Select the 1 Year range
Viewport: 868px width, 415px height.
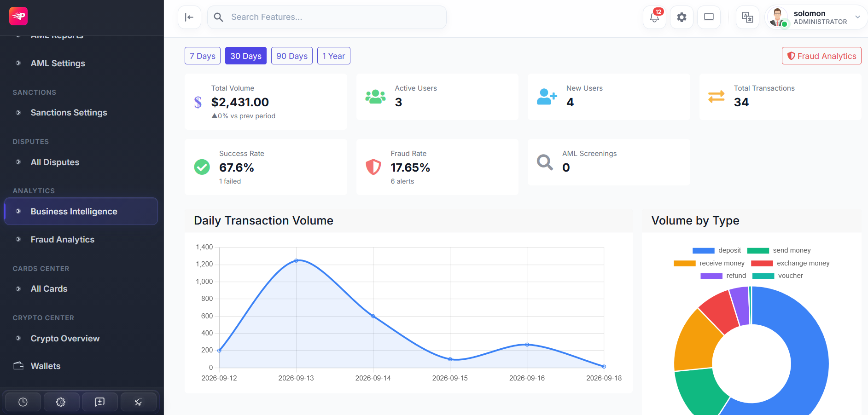click(334, 56)
